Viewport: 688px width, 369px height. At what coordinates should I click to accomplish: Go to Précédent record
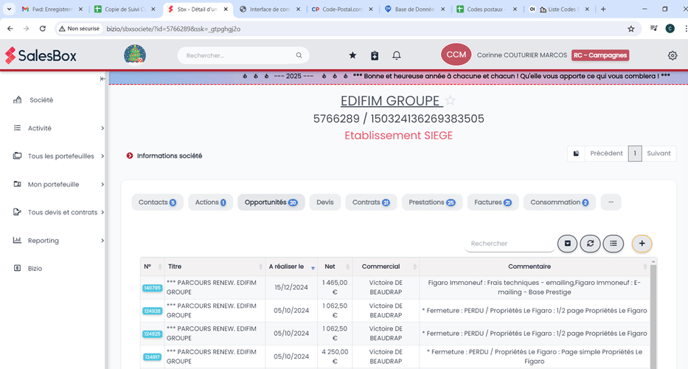(606, 154)
